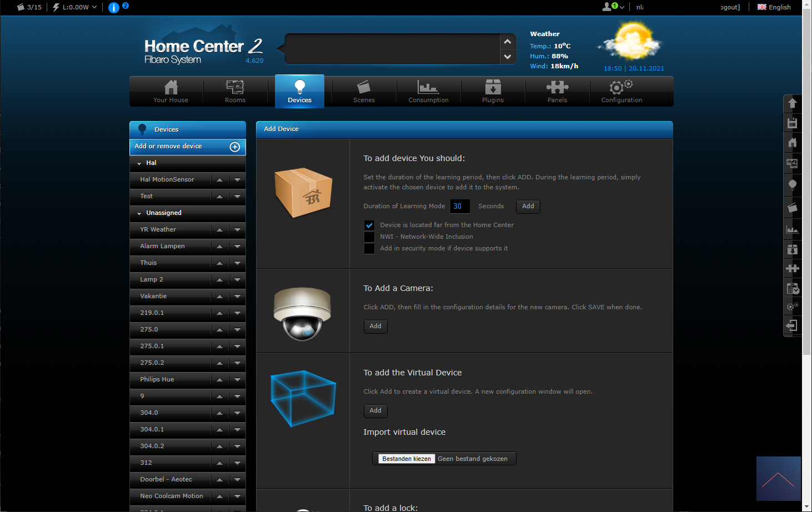Move Hal MotionSensor up
812x512 pixels.
(219, 180)
